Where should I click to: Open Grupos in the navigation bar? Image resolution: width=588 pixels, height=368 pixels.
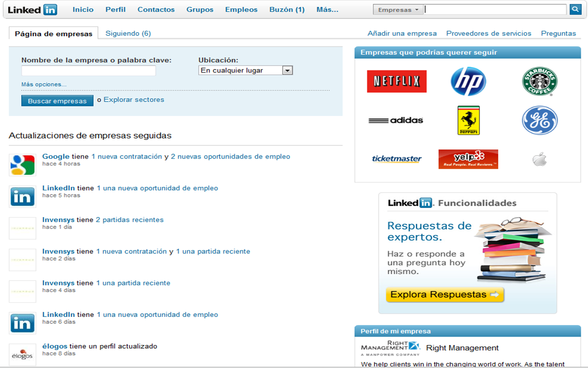click(200, 10)
